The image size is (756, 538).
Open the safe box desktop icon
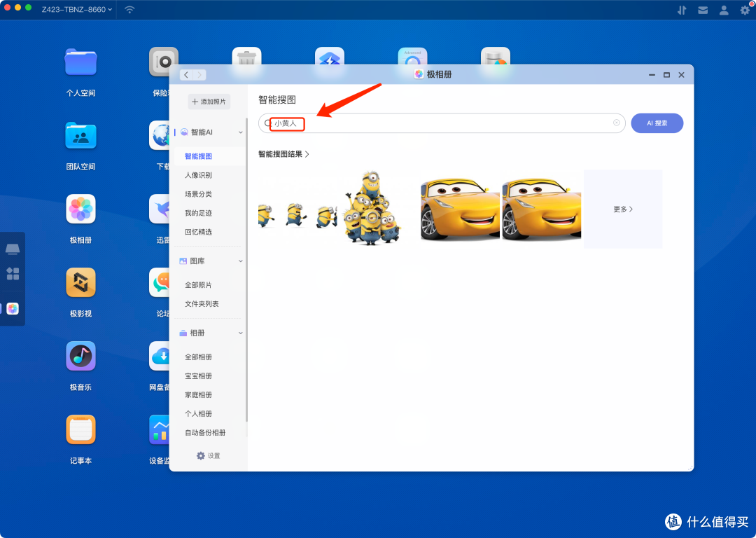click(163, 62)
